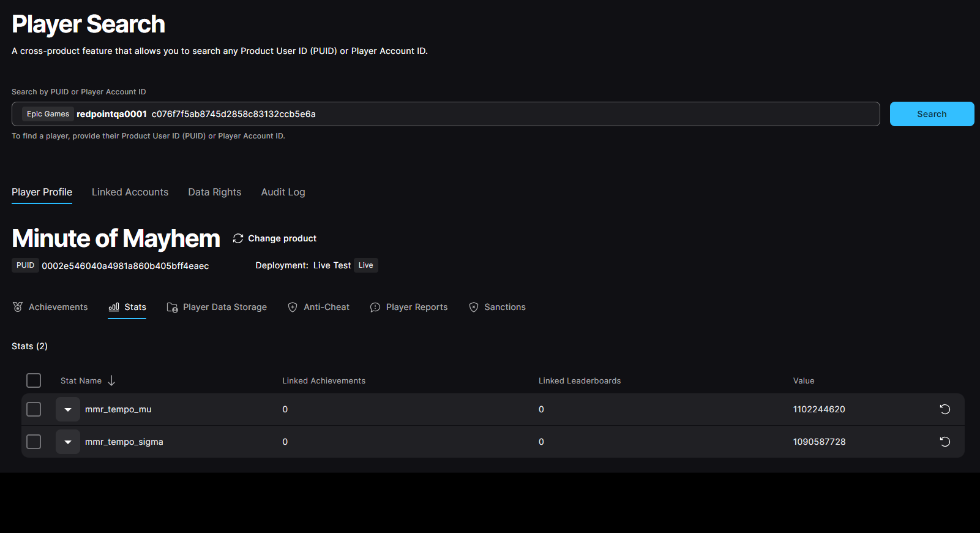The width and height of the screenshot is (980, 533).
Task: Click the Search button
Action: point(932,114)
